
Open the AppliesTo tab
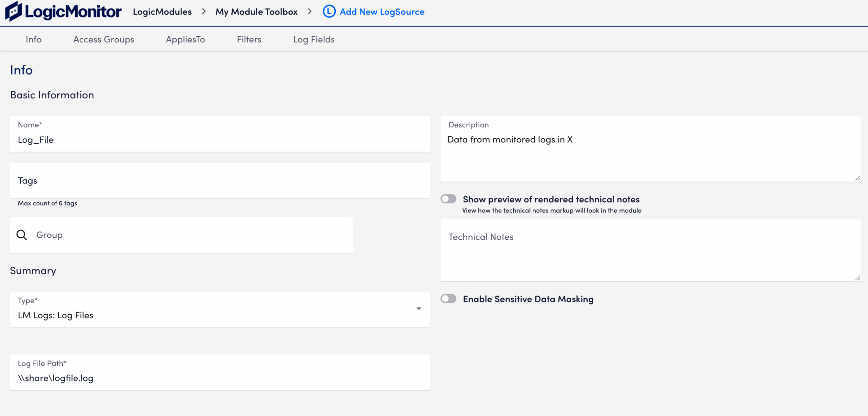185,40
